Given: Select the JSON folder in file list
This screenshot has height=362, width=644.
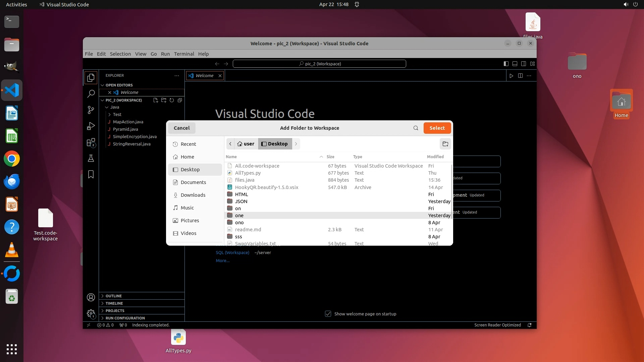Looking at the screenshot, I should click(241, 201).
